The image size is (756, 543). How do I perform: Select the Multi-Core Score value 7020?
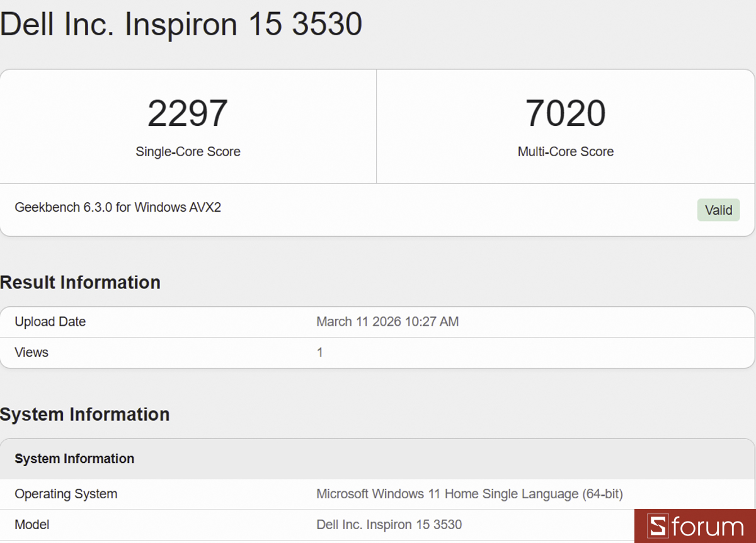coord(565,113)
